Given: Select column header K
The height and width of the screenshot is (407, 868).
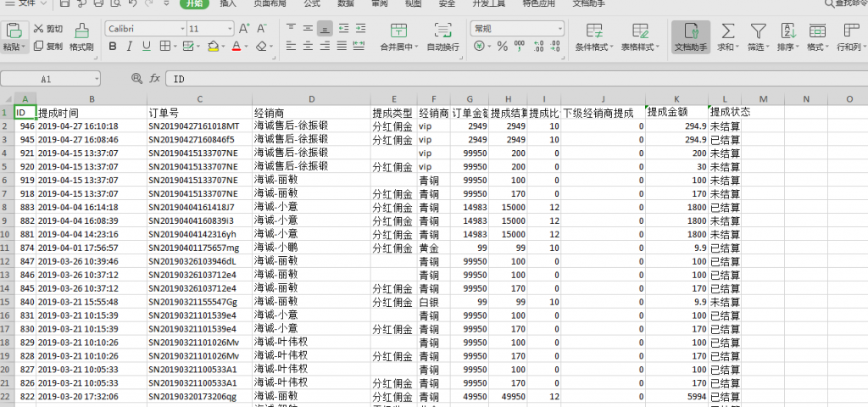Looking at the screenshot, I should pyautogui.click(x=677, y=99).
